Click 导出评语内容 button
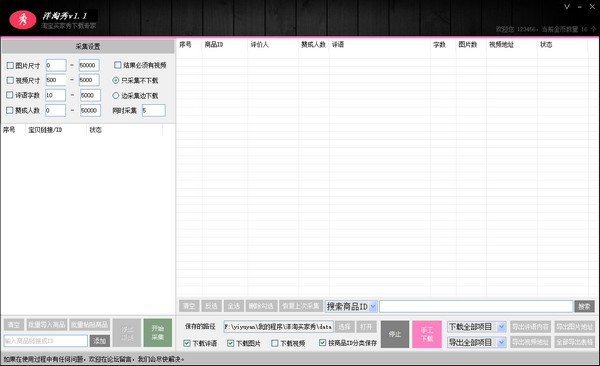This screenshot has width=600, height=366. click(x=531, y=327)
